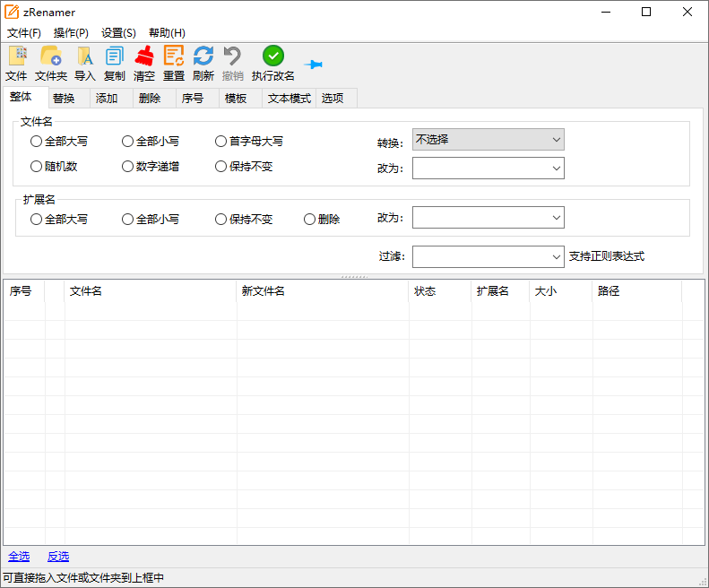Click the 序号 column header
709x588 pixels.
tap(24, 290)
